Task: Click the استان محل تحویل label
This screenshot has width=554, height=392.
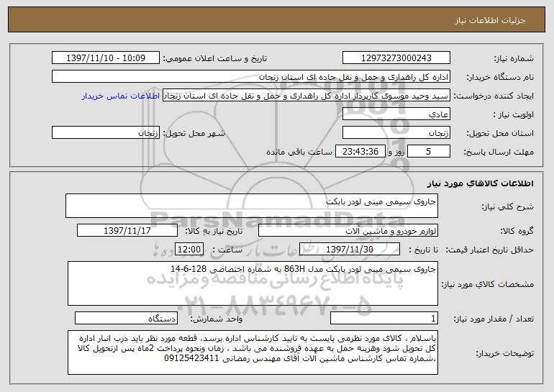Action: coord(500,134)
